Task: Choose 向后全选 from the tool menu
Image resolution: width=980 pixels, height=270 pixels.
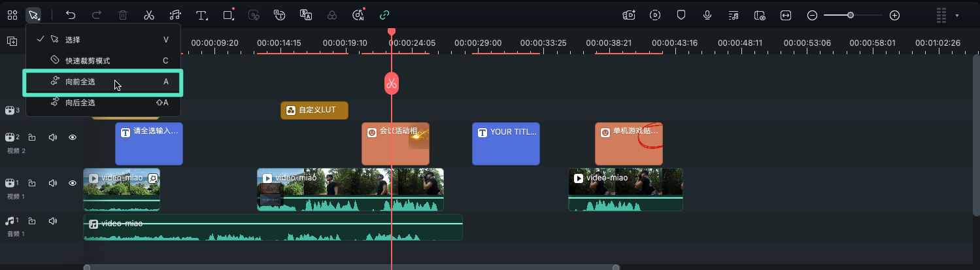Action: click(103, 103)
